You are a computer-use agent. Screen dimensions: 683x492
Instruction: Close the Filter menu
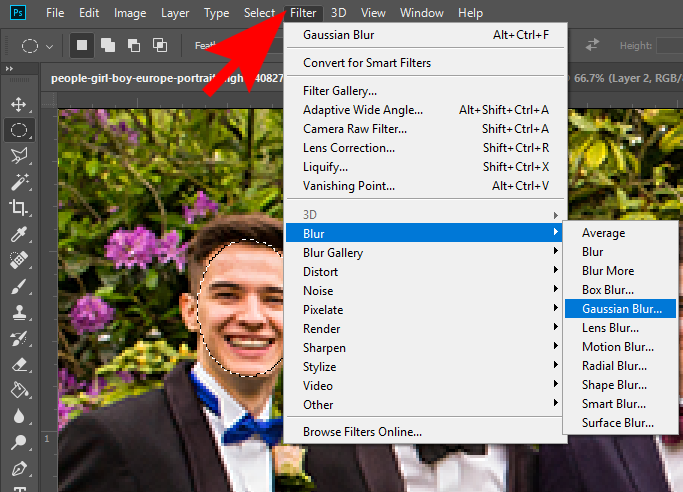(x=303, y=13)
